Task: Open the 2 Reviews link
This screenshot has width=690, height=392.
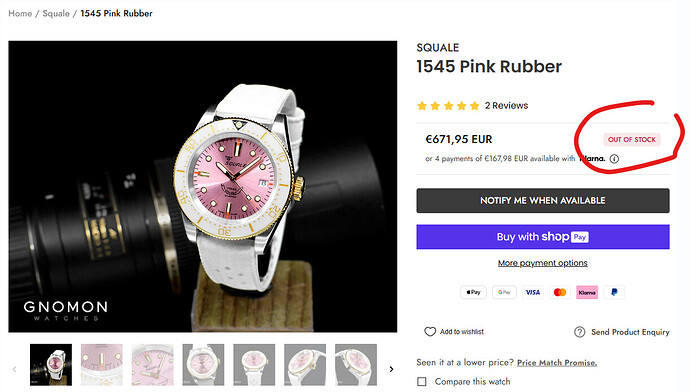Action: [506, 106]
